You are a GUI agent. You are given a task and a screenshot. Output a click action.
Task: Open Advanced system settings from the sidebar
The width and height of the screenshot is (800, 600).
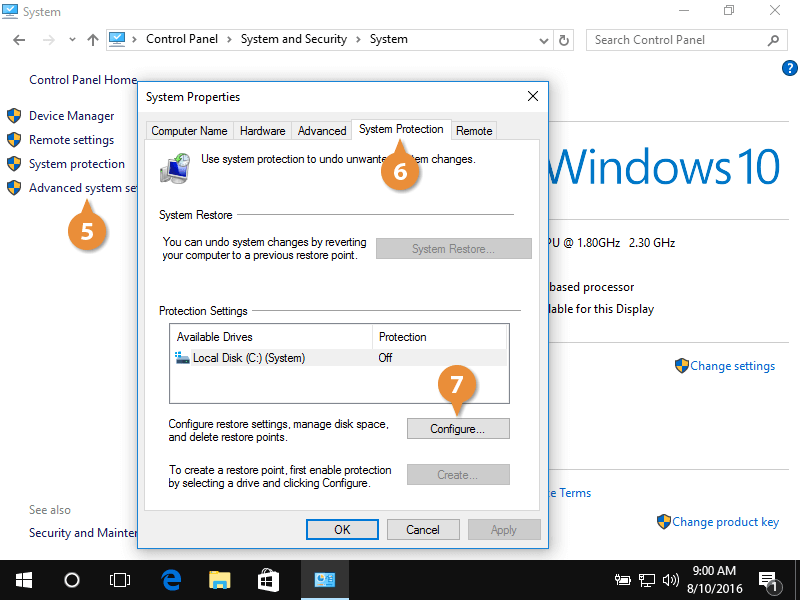80,187
